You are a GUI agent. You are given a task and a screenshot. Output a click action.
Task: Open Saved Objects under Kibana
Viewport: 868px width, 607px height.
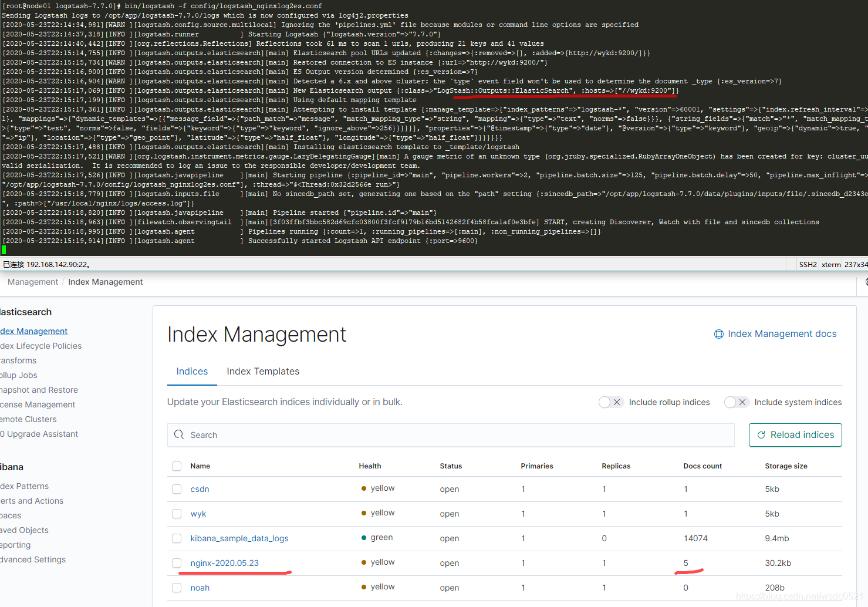click(24, 530)
